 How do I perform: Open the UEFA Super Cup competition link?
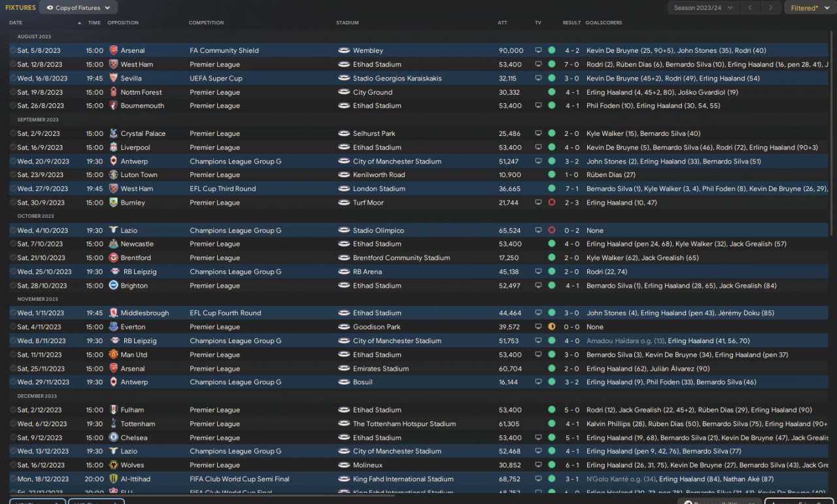pyautogui.click(x=216, y=78)
